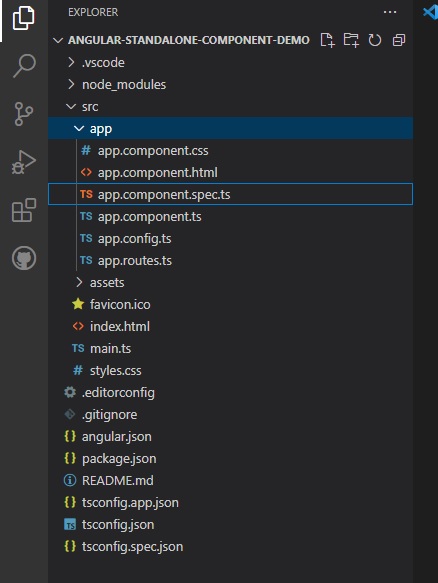Image resolution: width=438 pixels, height=583 pixels.
Task: Collapse all folders in Explorer
Action: tap(399, 40)
